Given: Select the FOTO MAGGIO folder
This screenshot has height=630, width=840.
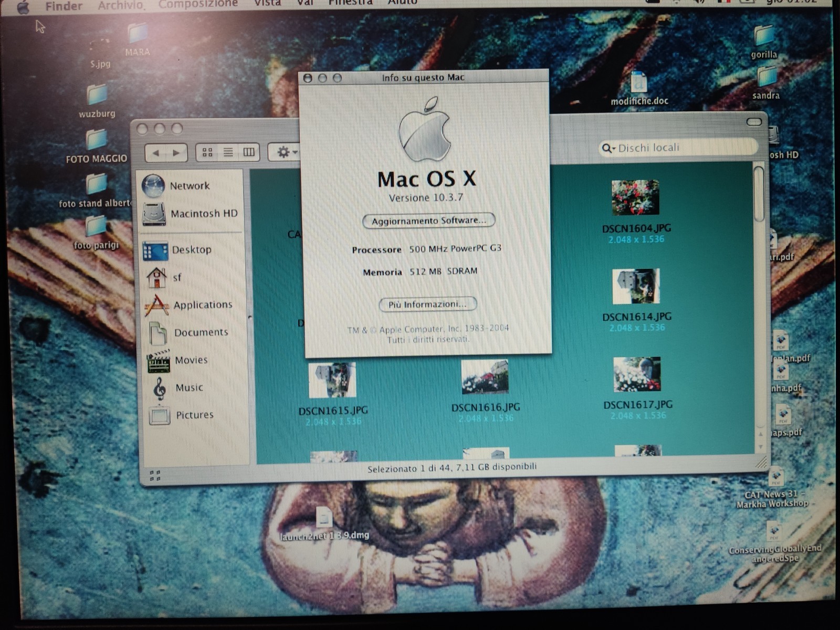Looking at the screenshot, I should point(97,145).
